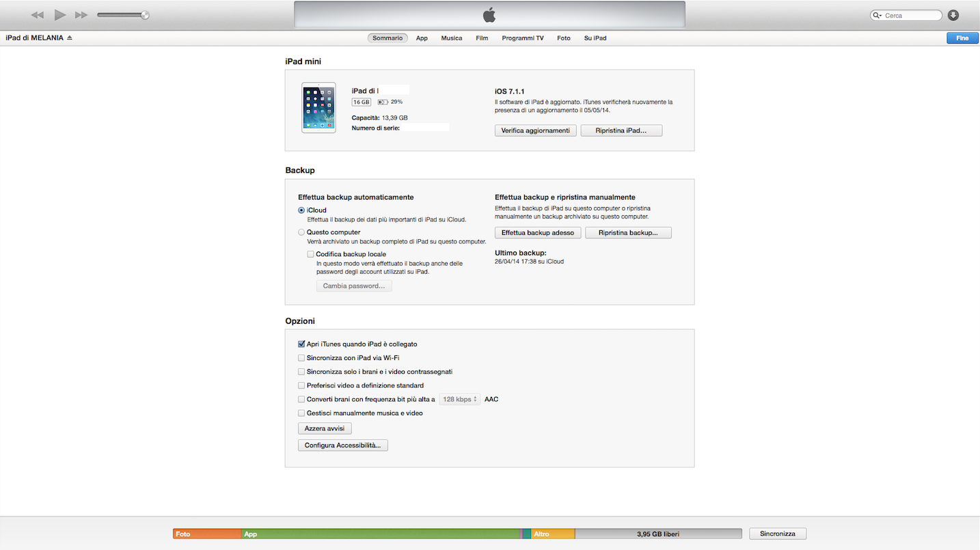Adjust the volume slider knob
Image resolution: width=980 pixels, height=550 pixels.
[145, 15]
